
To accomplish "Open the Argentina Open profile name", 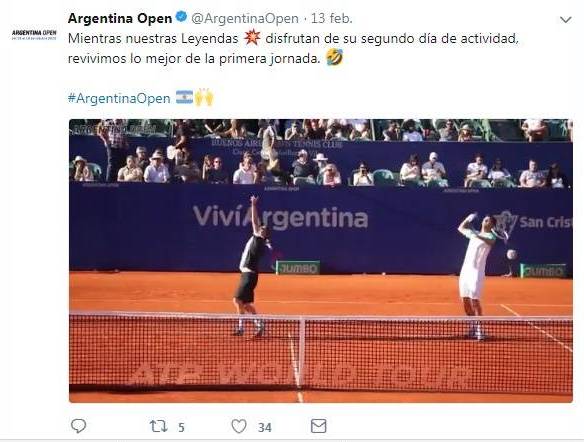I will click(120, 18).
